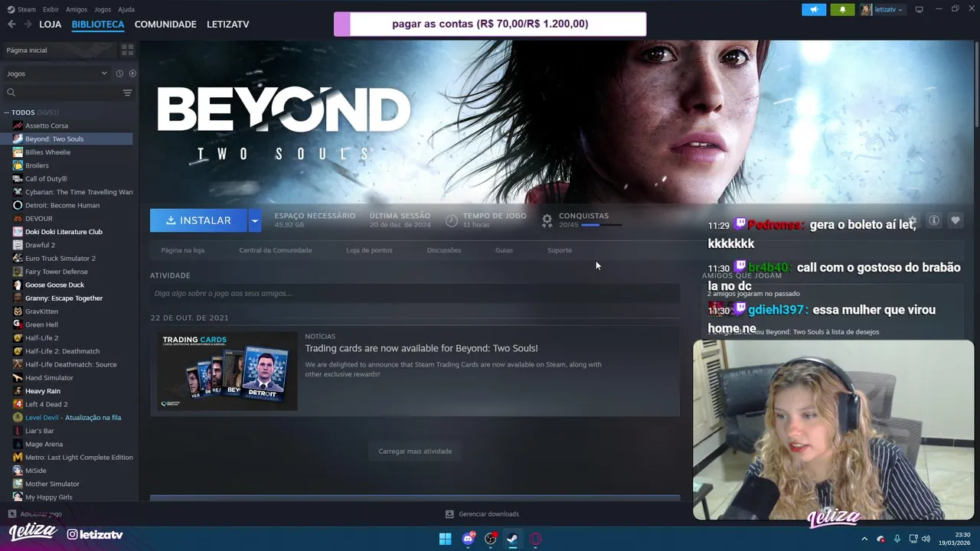Toggle the ready-to-play filter icon
This screenshot has height=551, width=980.
point(132,73)
